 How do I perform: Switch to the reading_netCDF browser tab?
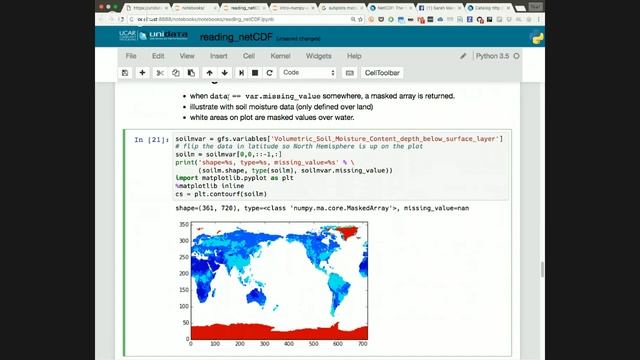[244, 8]
